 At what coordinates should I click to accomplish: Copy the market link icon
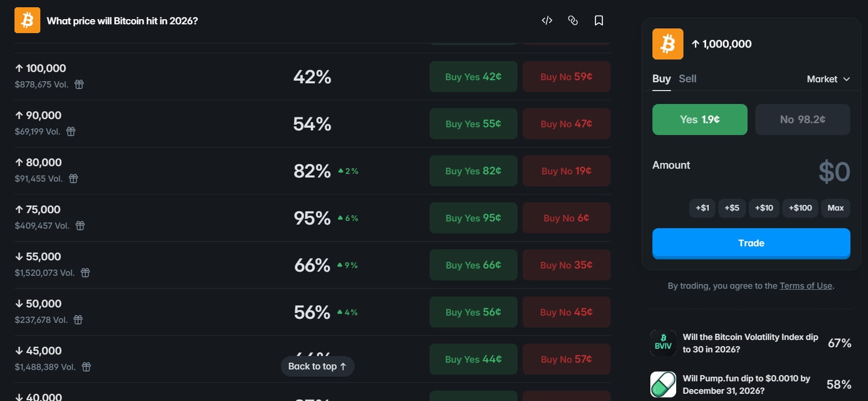[x=573, y=21]
